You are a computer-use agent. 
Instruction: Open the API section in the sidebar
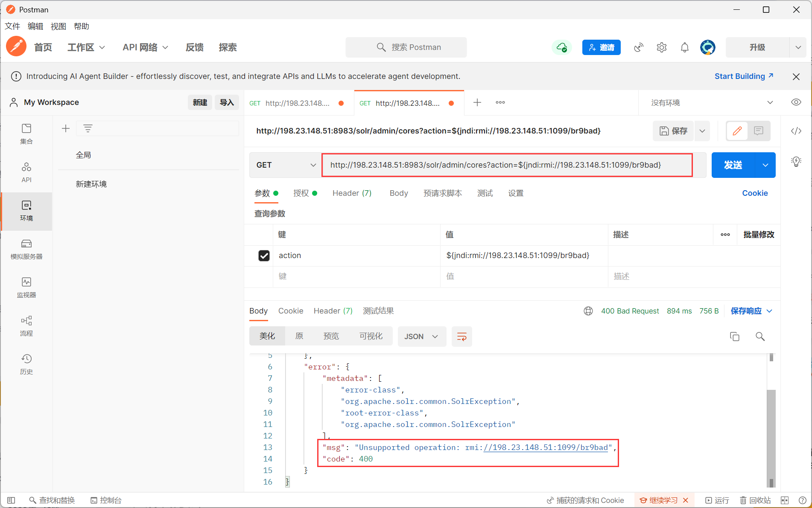pyautogui.click(x=26, y=172)
